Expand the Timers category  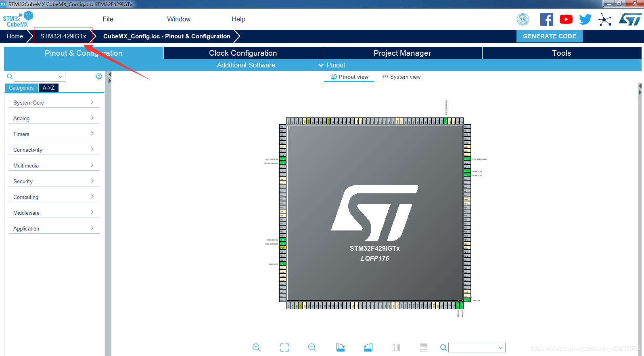pyautogui.click(x=54, y=134)
